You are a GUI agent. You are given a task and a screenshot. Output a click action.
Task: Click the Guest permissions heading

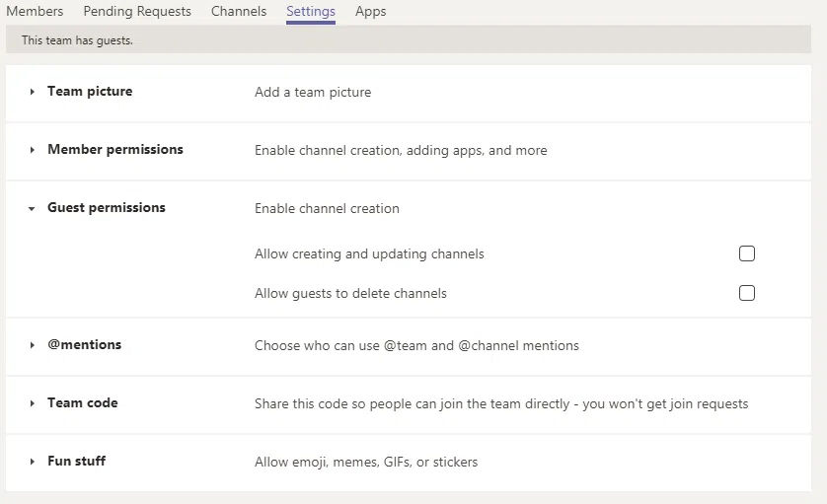(x=107, y=208)
